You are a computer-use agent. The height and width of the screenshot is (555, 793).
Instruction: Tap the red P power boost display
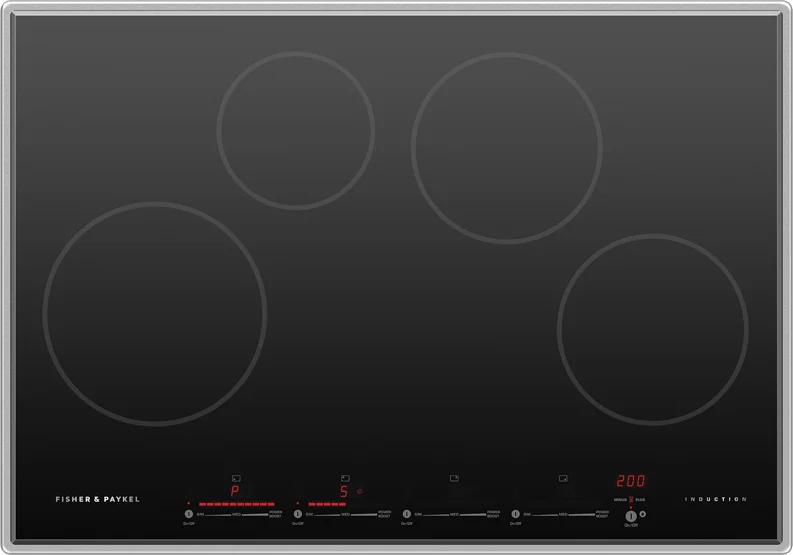pyautogui.click(x=235, y=491)
